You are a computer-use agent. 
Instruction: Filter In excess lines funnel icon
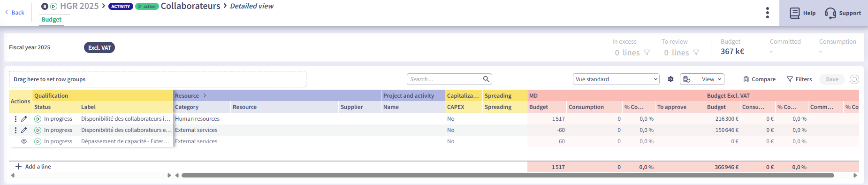click(x=647, y=53)
